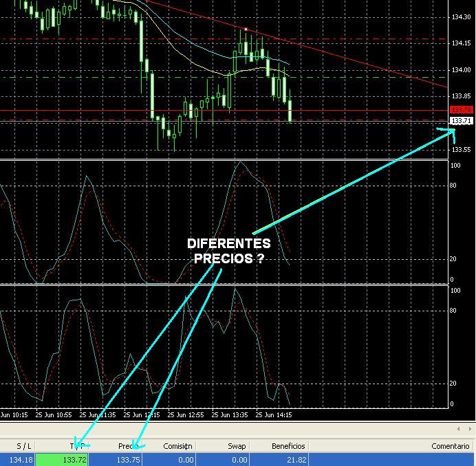476x466 pixels.
Task: Click the Comisión column header
Action: tap(177, 446)
